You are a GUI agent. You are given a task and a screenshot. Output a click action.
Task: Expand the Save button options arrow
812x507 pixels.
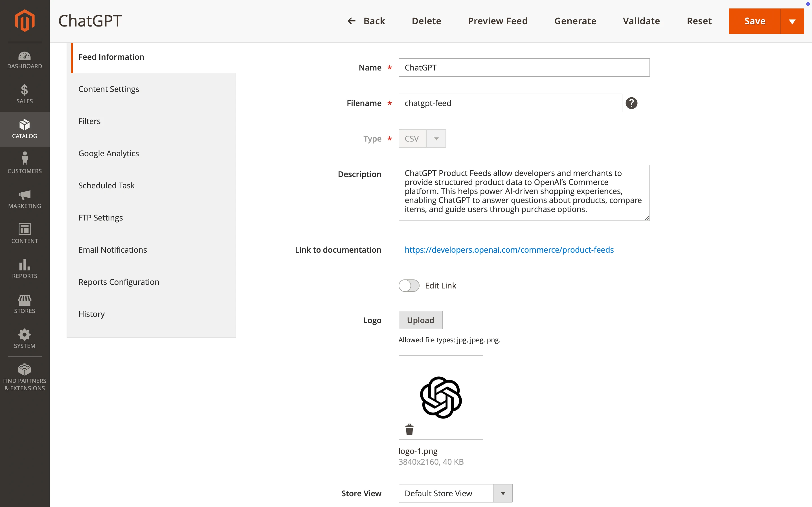[x=792, y=21]
